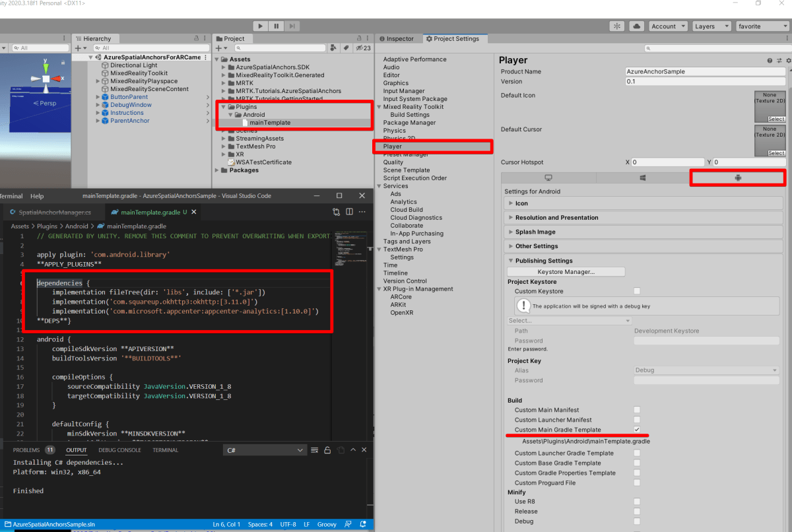792x532 pixels.
Task: Click Search by Type icon in Project
Action: click(335, 48)
